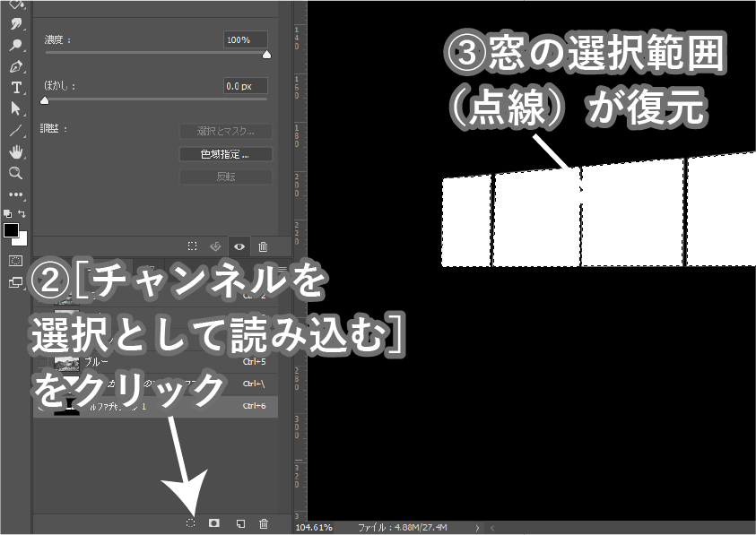The height and width of the screenshot is (535, 756).
Task: Click the feather slider handle
Action: point(44,100)
